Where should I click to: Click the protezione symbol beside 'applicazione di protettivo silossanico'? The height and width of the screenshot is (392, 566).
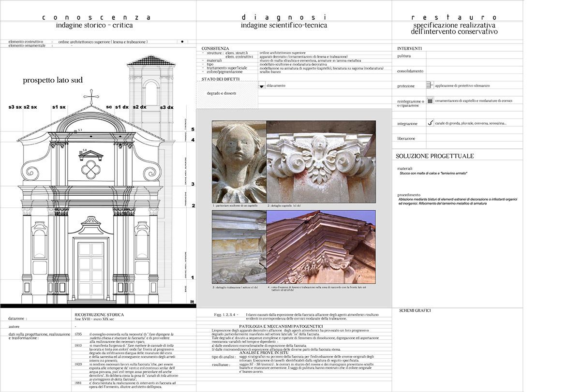pos(430,85)
